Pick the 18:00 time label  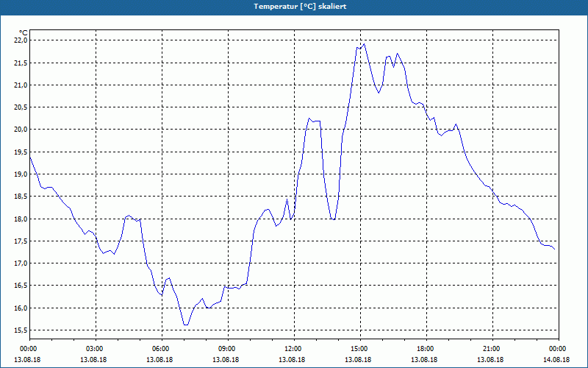coord(425,349)
